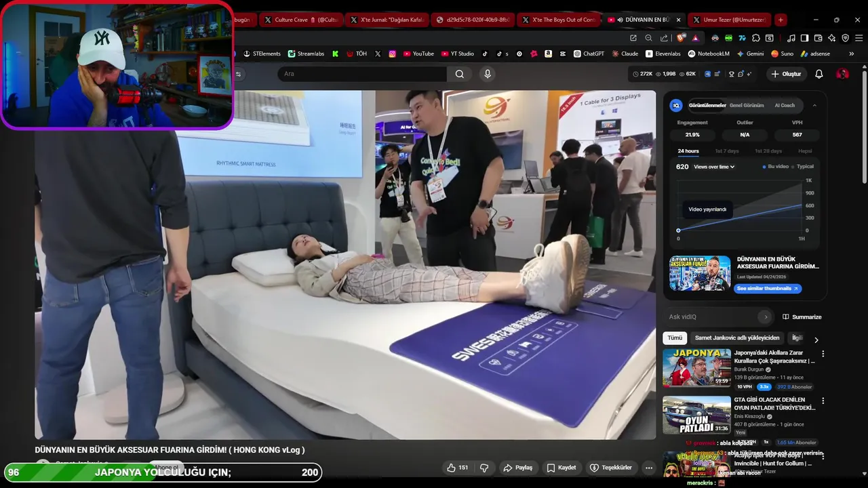Click the Brave Shields lion icon
Screen dimensions: 868x488
click(x=682, y=38)
